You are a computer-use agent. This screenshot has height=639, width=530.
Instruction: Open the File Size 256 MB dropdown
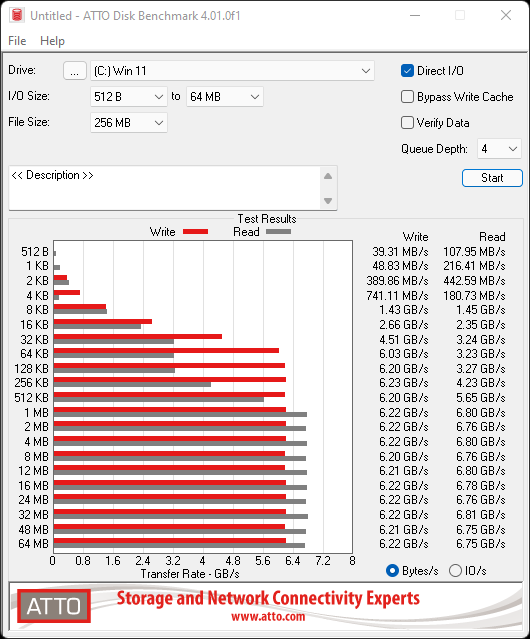(129, 123)
